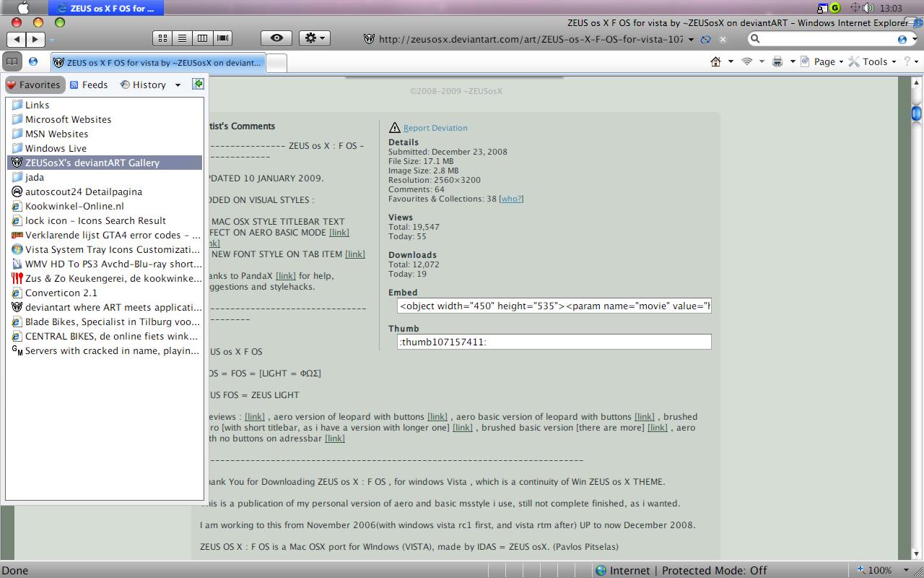Click the pin icon on the Favorites panel
Image resolution: width=924 pixels, height=578 pixels.
click(198, 84)
